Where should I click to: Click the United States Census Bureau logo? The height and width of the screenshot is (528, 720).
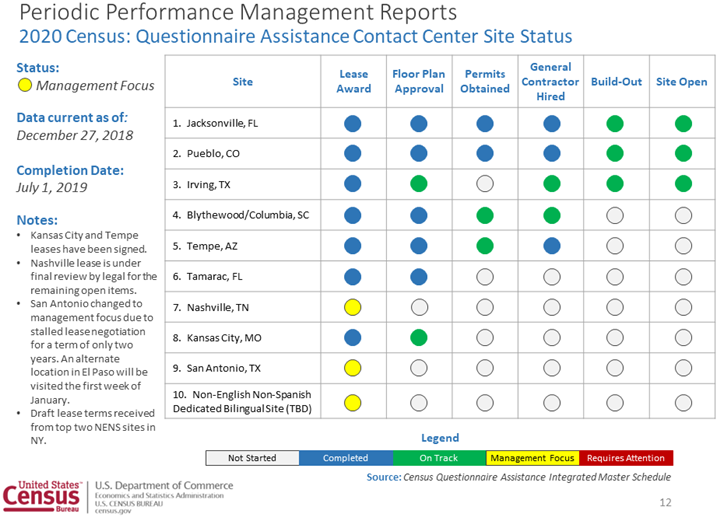tap(44, 496)
